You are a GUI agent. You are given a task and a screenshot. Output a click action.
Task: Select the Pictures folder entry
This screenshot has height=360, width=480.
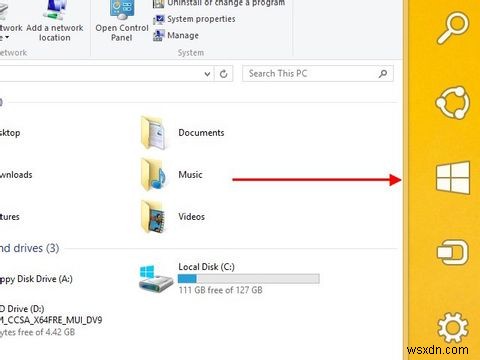pos(10,217)
